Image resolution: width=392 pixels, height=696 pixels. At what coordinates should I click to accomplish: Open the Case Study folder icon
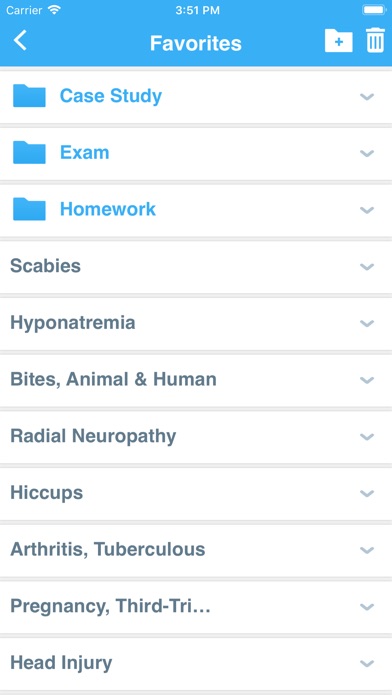point(29,96)
